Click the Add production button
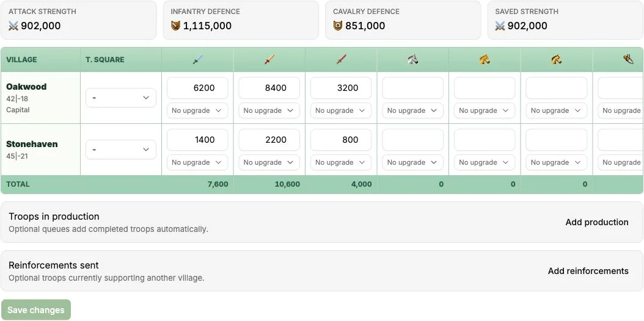The image size is (644, 321). (x=597, y=222)
